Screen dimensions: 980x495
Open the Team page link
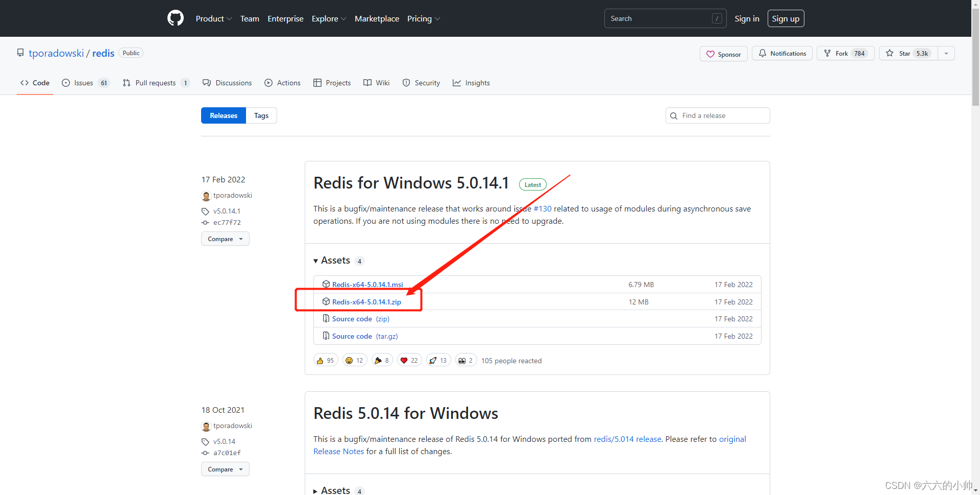point(250,18)
